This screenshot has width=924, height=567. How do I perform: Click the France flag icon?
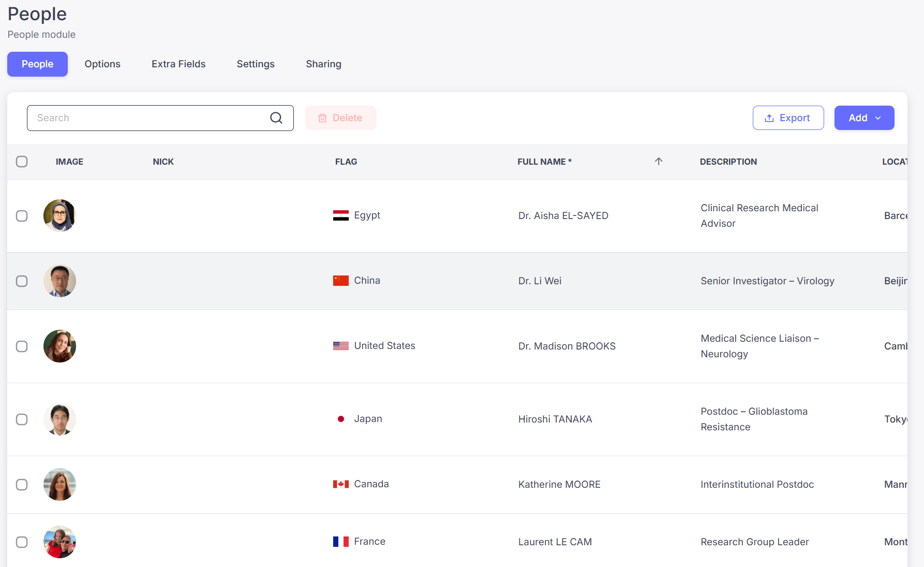[x=341, y=542]
